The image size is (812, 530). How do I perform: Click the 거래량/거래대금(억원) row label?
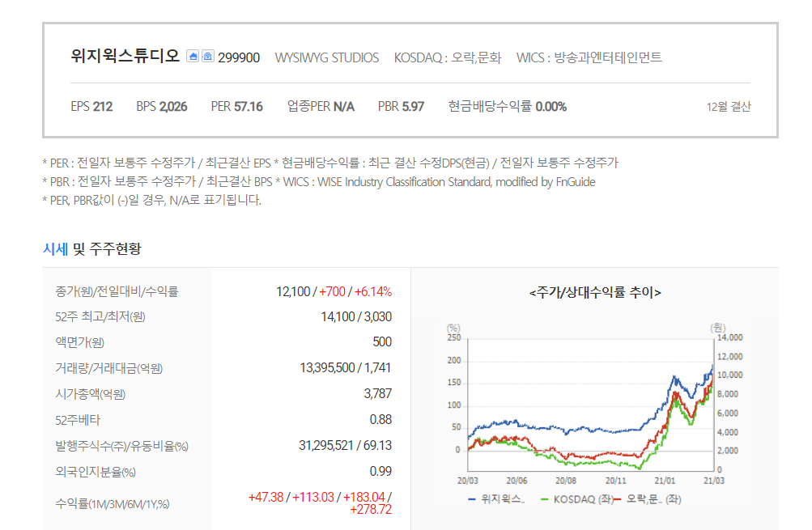point(108,368)
